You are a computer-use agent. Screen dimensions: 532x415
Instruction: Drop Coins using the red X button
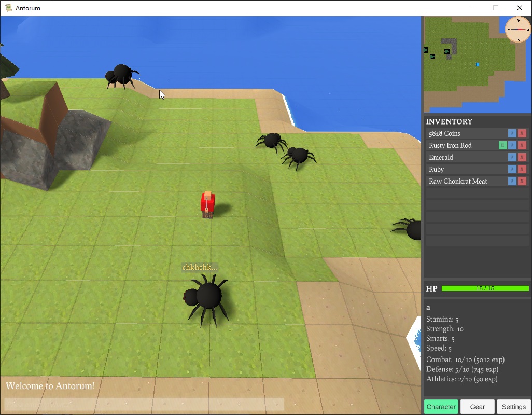[522, 133]
